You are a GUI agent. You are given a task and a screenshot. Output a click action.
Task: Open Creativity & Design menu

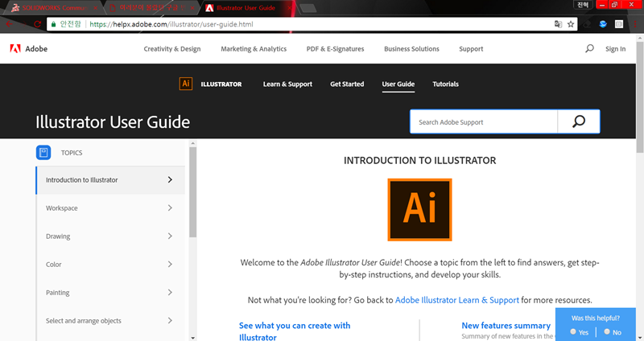tap(172, 49)
